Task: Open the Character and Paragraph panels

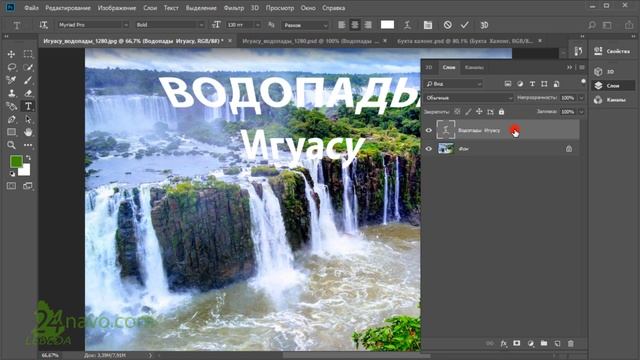Action: [427, 25]
